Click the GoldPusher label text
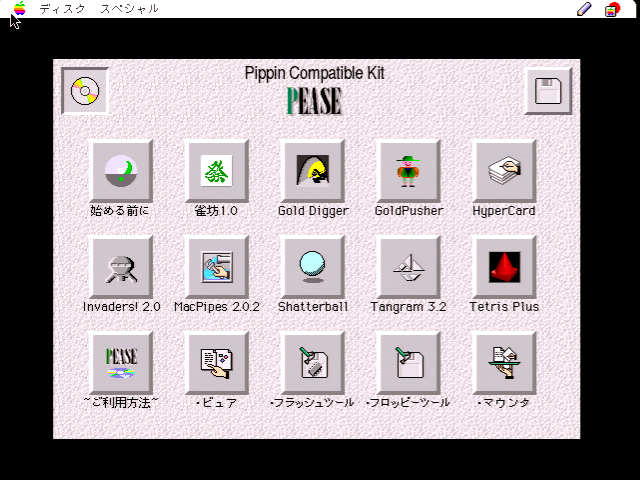This screenshot has height=480, width=640. (409, 211)
